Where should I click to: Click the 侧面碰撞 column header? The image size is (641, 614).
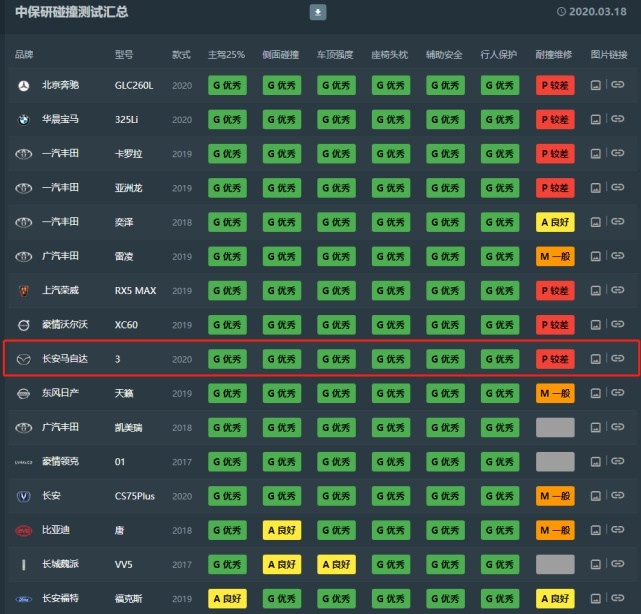coord(281,54)
